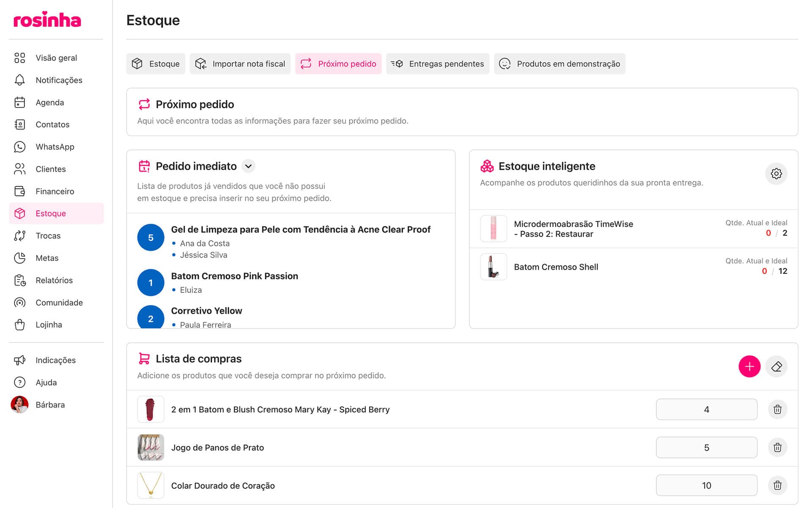Screen dimensions: 812x508
Task: Click the Bárbara profile avatar
Action: click(19, 405)
